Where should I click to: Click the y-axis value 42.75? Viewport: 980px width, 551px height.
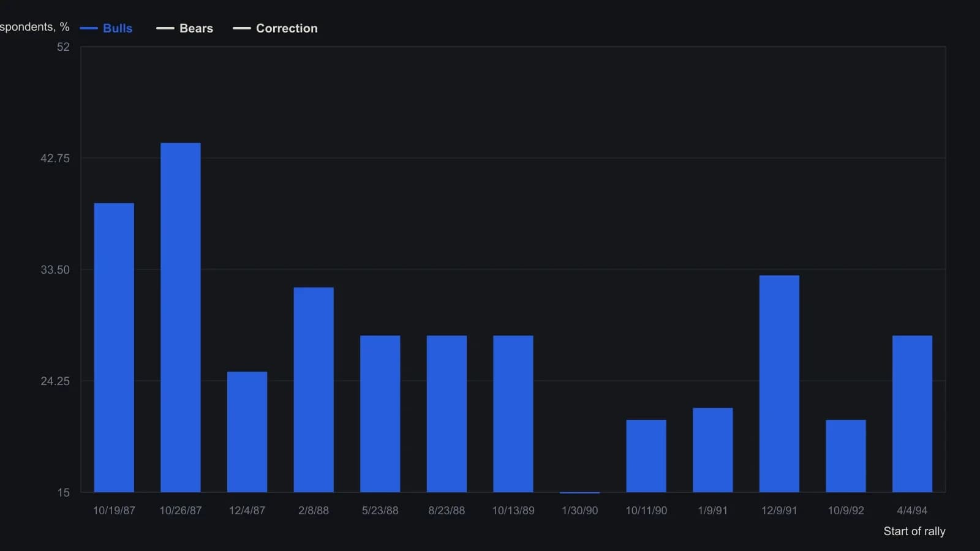click(x=55, y=159)
